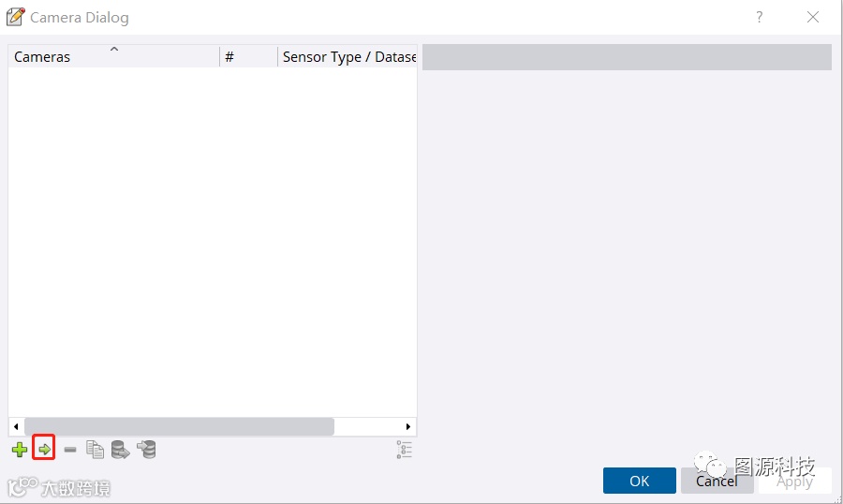Click the database export arrow icon
The width and height of the screenshot is (843, 504).
[120, 450]
